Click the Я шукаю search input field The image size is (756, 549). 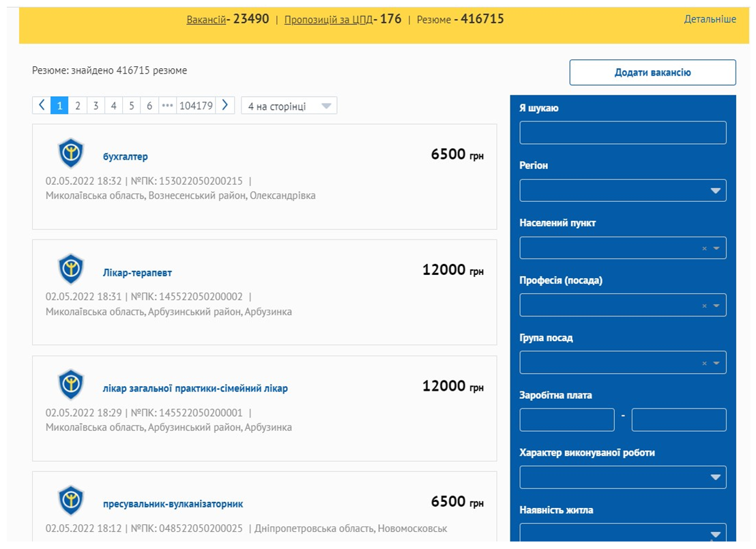[622, 133]
